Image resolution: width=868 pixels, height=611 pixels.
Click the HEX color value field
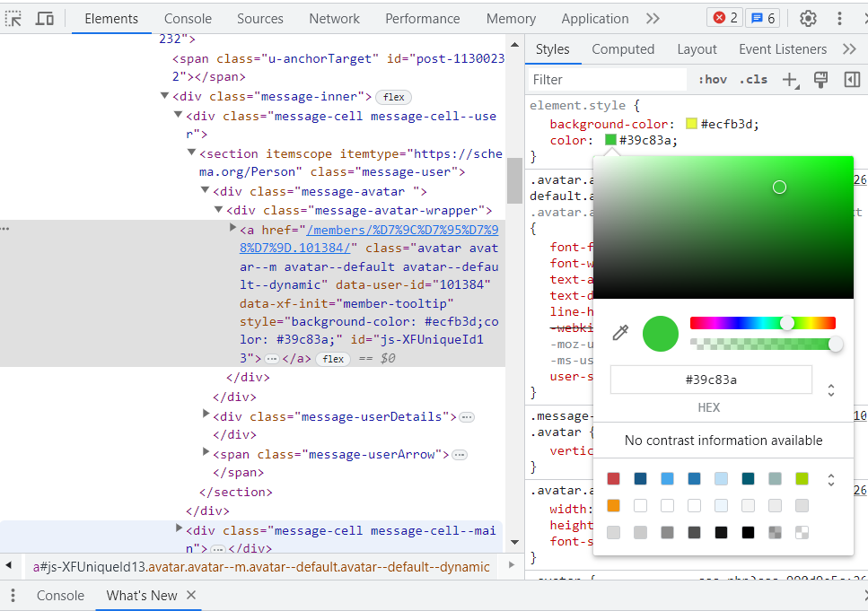[711, 380]
